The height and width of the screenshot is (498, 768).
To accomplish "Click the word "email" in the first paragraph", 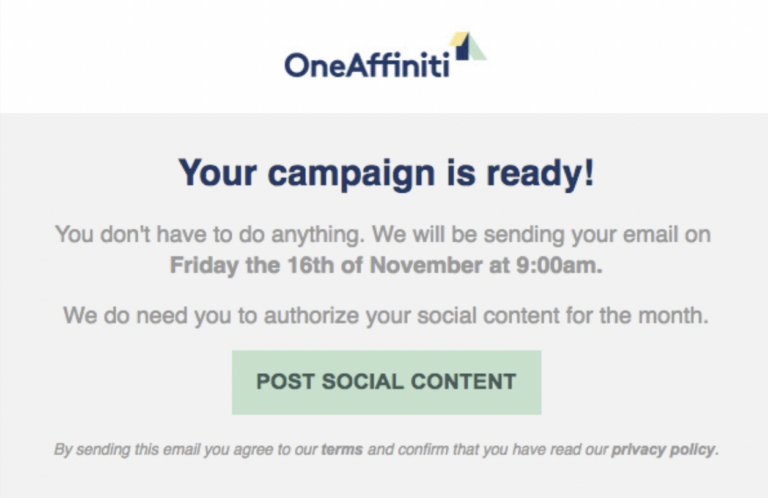I will [650, 235].
